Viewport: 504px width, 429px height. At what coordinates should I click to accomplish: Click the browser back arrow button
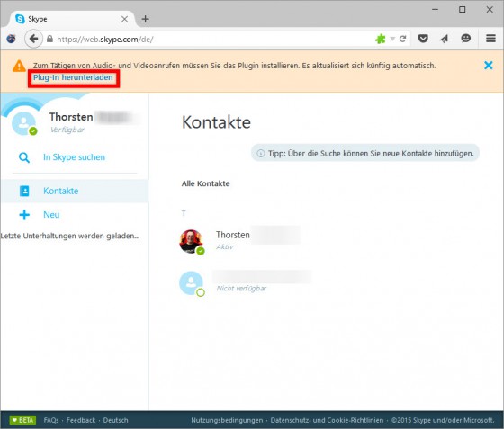point(33,39)
